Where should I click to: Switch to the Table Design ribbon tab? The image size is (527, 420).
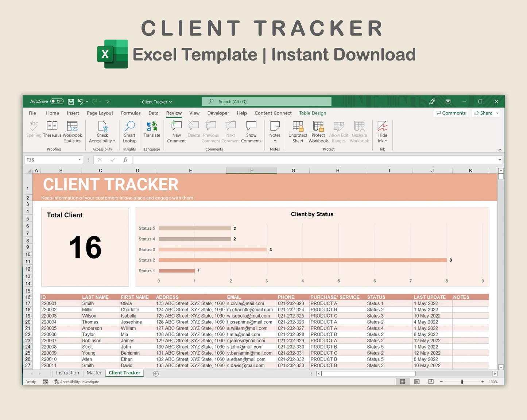click(312, 113)
